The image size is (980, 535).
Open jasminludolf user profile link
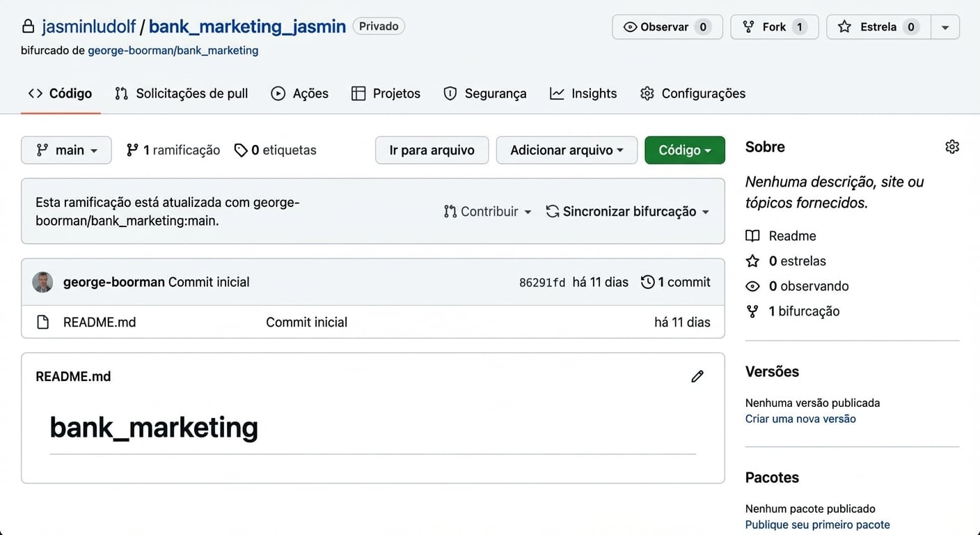pyautogui.click(x=88, y=26)
